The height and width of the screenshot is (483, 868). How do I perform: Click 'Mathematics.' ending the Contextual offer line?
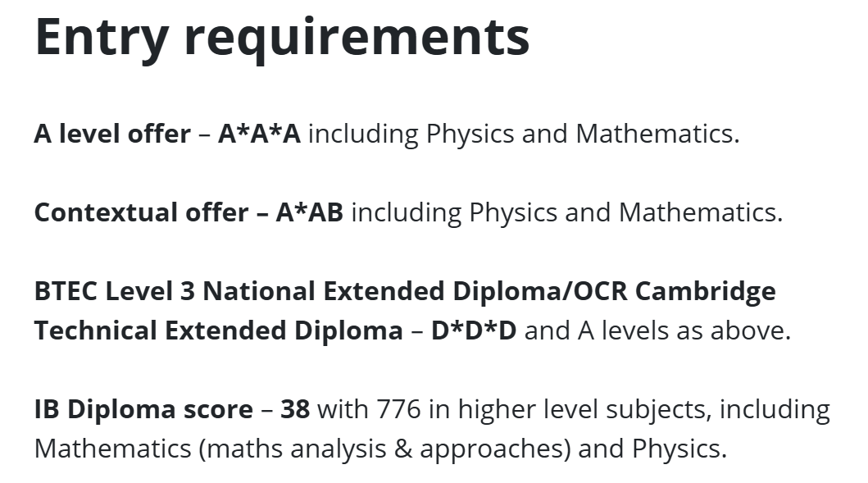tap(701, 212)
